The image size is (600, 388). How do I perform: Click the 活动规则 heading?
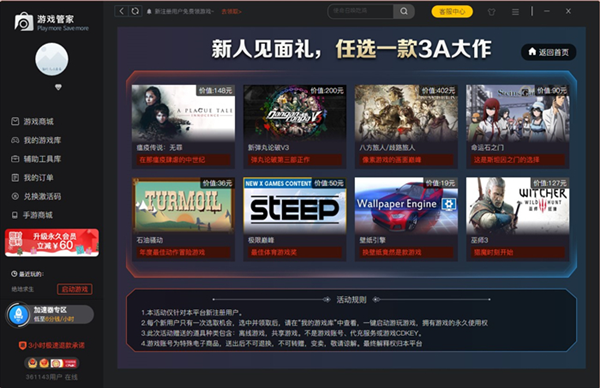[x=351, y=300]
